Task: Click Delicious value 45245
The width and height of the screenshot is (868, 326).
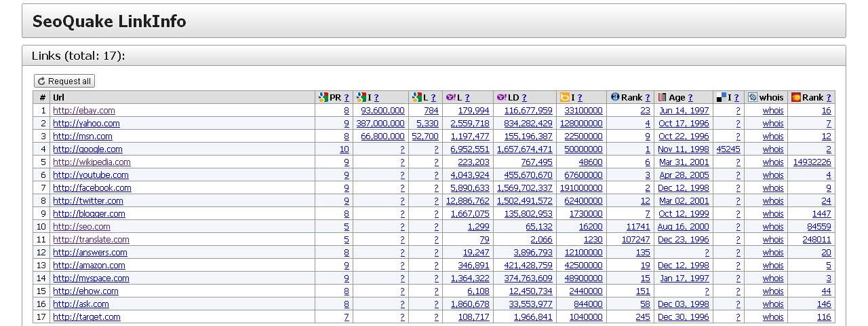Action: 728,149
